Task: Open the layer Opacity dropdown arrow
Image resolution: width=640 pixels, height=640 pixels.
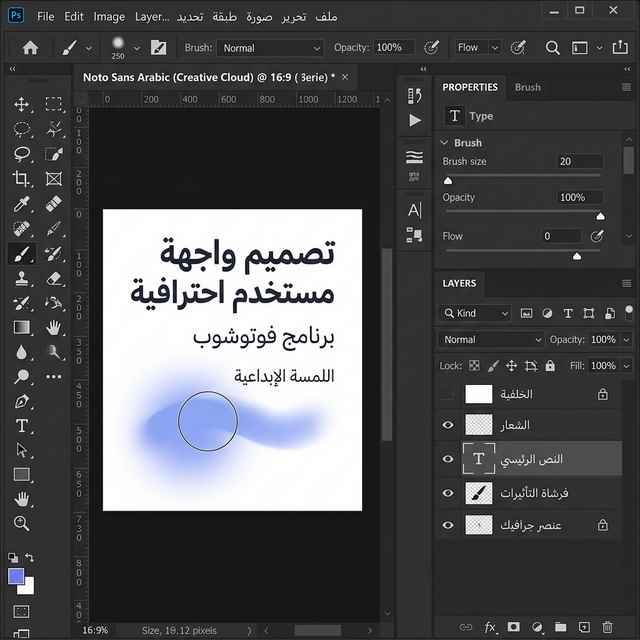Action: point(627,340)
